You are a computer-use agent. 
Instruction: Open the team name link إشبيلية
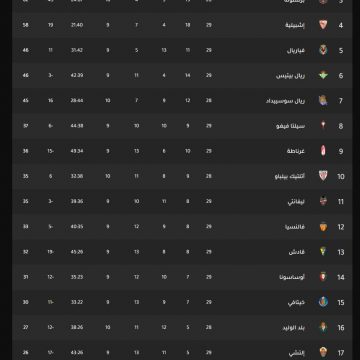click(295, 25)
